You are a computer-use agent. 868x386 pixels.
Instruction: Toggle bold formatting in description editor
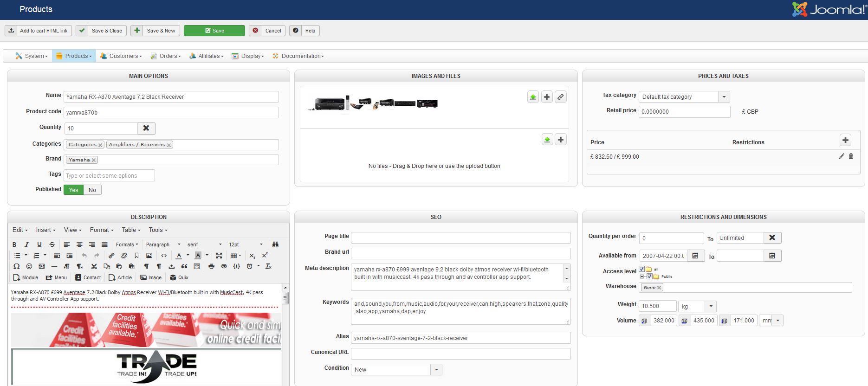(14, 244)
